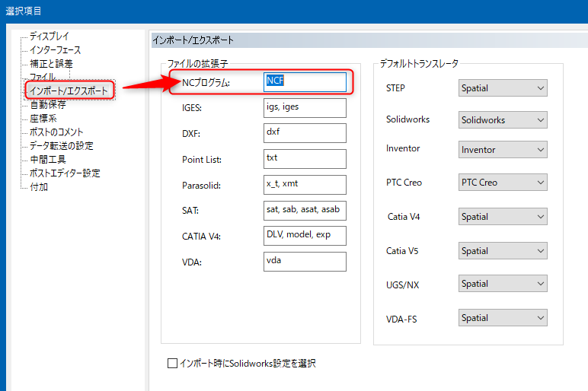Click the CATIA V4 extension field
588x391 pixels.
pyautogui.click(x=304, y=235)
